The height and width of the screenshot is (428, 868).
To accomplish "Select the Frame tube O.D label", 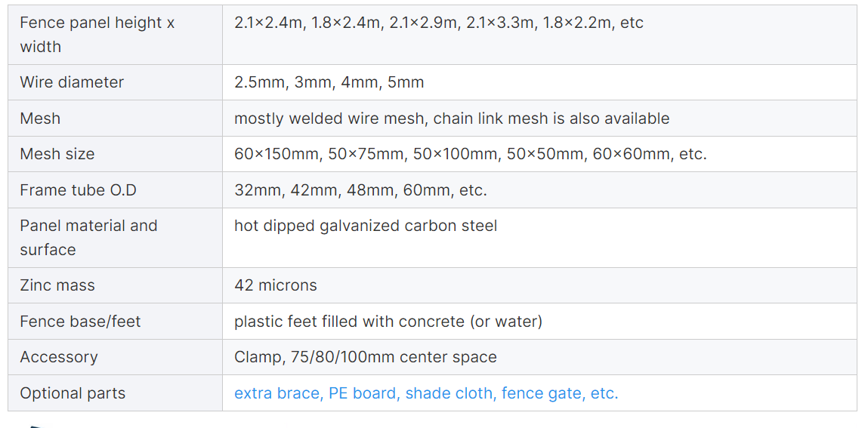I will click(78, 190).
